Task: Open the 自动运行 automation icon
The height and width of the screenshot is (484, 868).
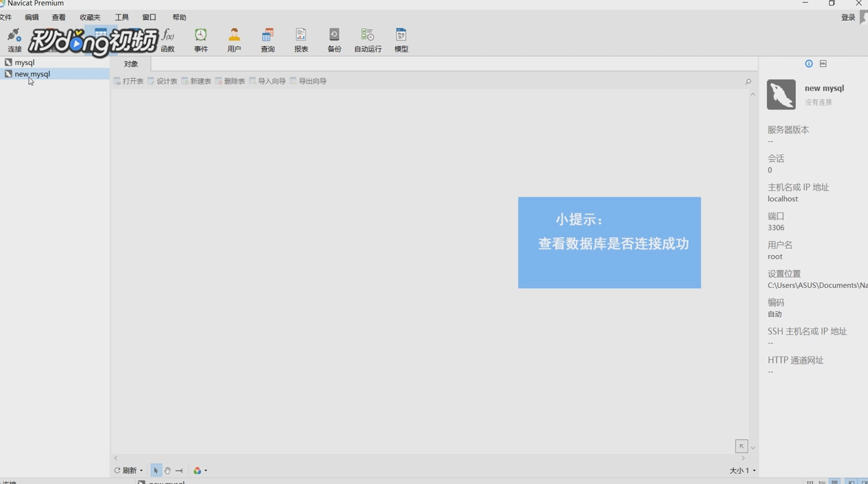Action: [x=368, y=40]
